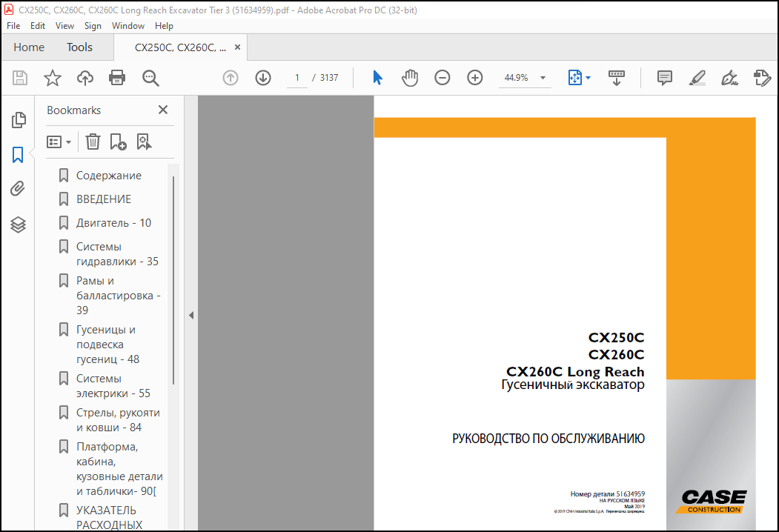This screenshot has height=532, width=779.
Task: Open Attachments paperclip panel
Action: click(18, 189)
